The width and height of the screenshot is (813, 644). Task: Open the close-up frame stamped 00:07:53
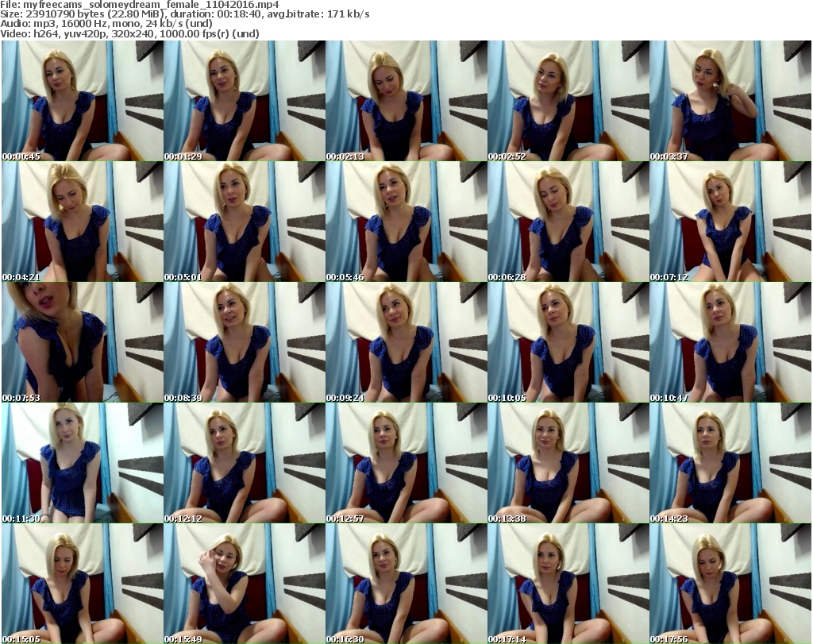pos(83,342)
